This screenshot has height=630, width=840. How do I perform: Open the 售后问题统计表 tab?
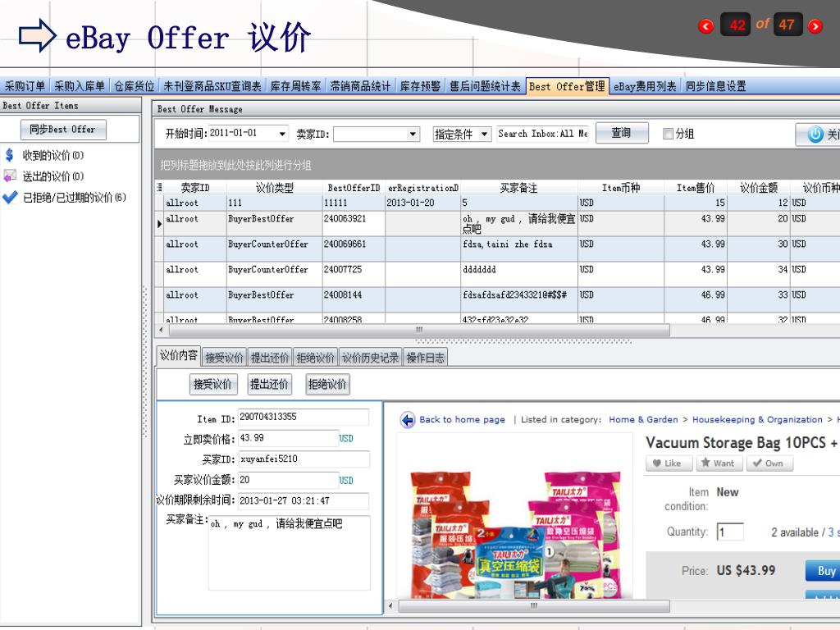click(485, 86)
